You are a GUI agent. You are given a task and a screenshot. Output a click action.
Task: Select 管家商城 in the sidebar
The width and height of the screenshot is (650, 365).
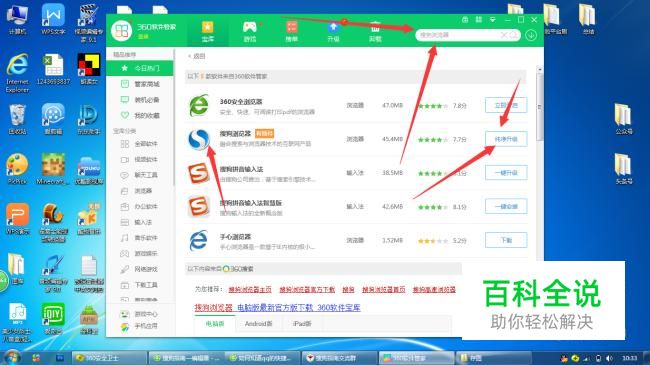(x=140, y=84)
